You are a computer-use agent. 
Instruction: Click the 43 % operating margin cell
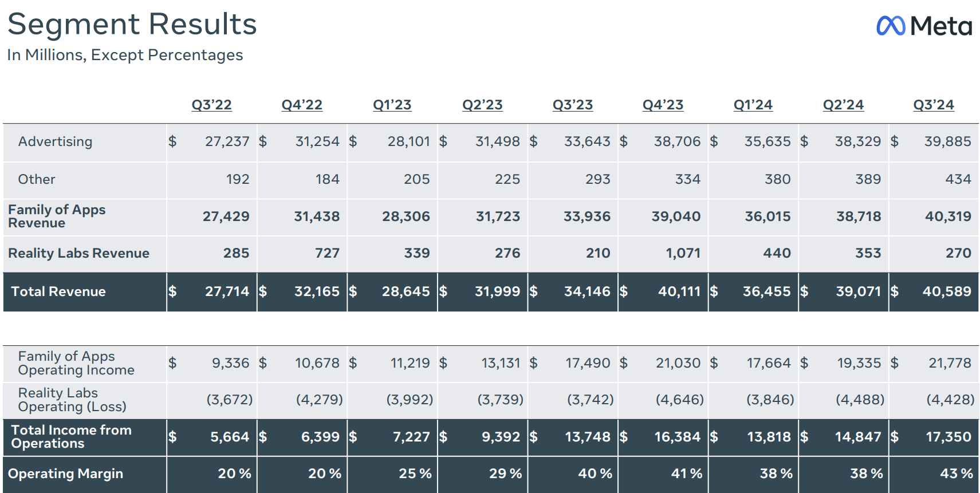(956, 474)
